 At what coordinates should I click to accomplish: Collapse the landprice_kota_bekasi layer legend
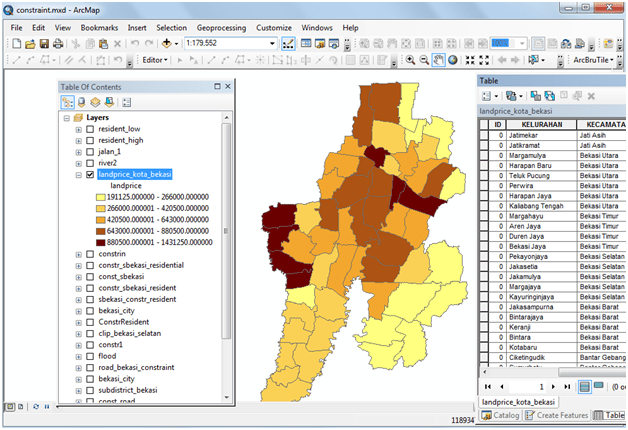[78, 174]
